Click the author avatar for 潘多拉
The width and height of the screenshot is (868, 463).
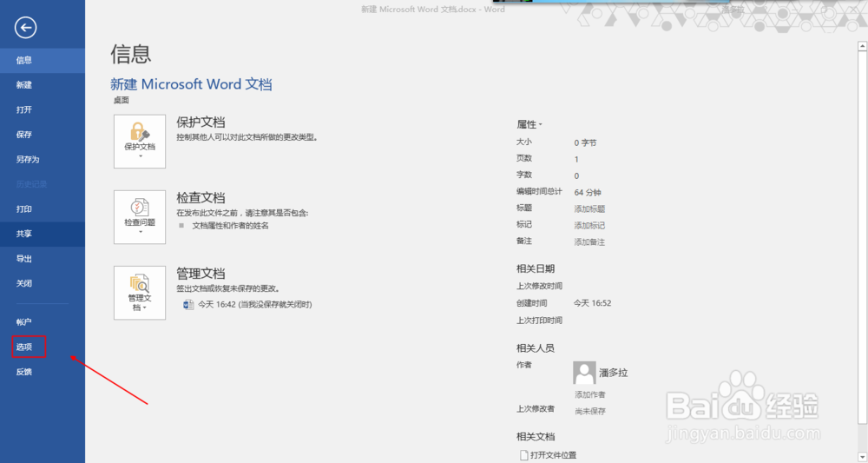point(584,373)
